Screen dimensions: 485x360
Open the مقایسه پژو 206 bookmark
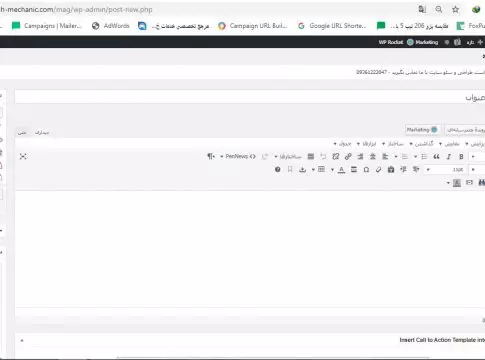(413, 26)
